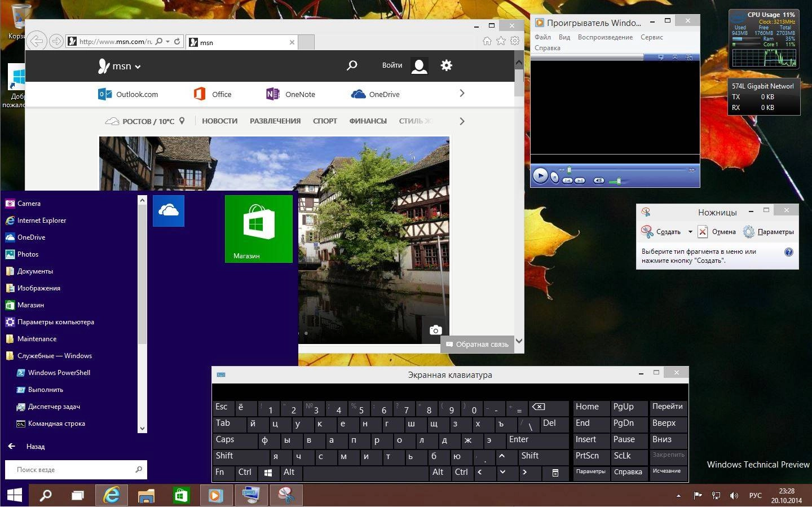Viewport: 812px width, 507px height.
Task: Open the Воспроизведение menu in Media Player
Action: [x=605, y=37]
